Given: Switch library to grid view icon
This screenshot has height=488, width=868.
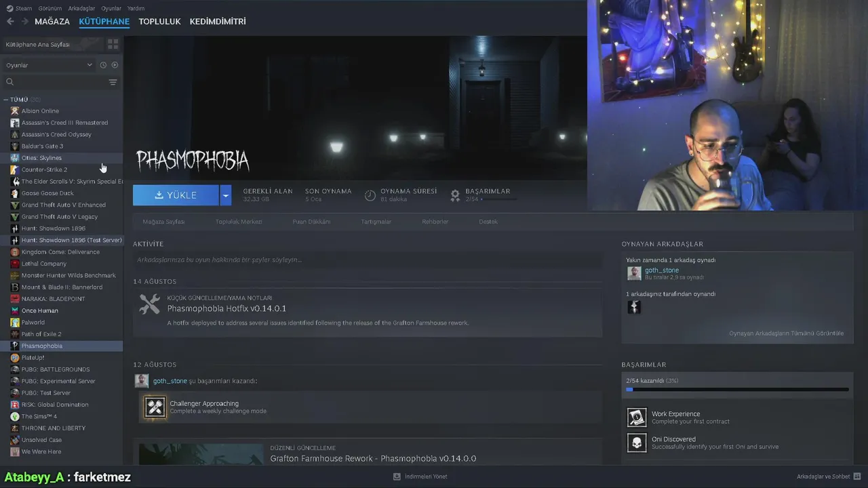Looking at the screenshot, I should tap(113, 44).
